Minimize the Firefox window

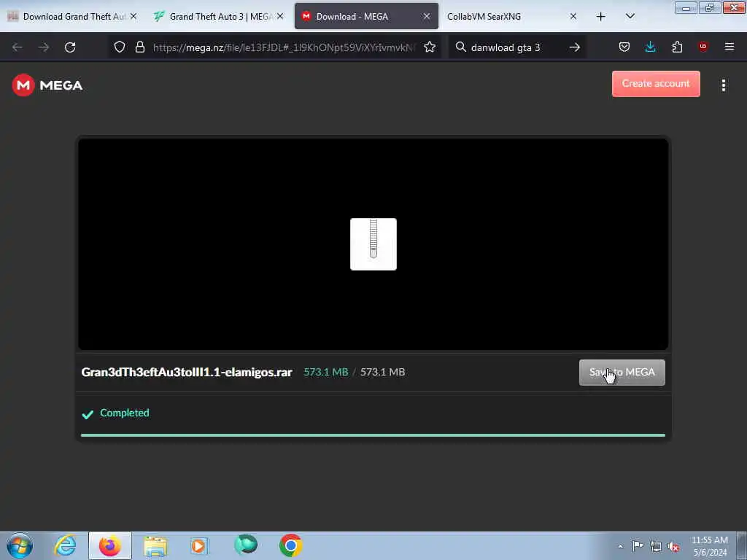click(x=686, y=7)
